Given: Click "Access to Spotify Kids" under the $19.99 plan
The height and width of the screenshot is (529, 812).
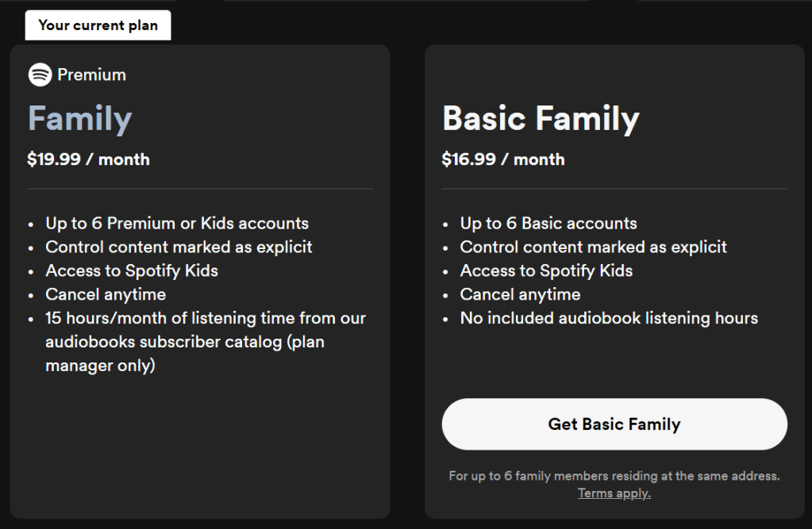Looking at the screenshot, I should point(132,270).
